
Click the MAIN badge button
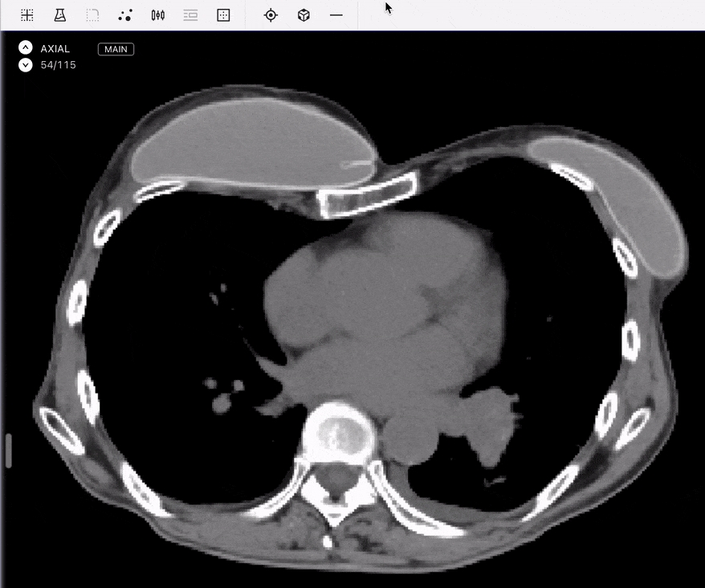(116, 49)
